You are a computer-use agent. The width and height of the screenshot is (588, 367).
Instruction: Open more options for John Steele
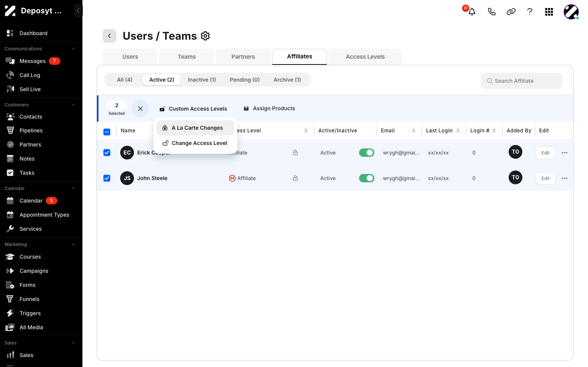click(565, 178)
